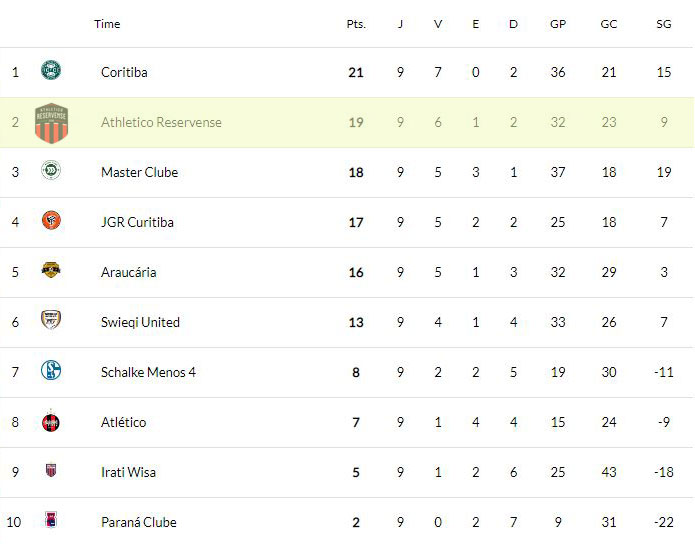Click the Swieqi United shield logo
This screenshot has height=553, width=695.
[x=51, y=319]
